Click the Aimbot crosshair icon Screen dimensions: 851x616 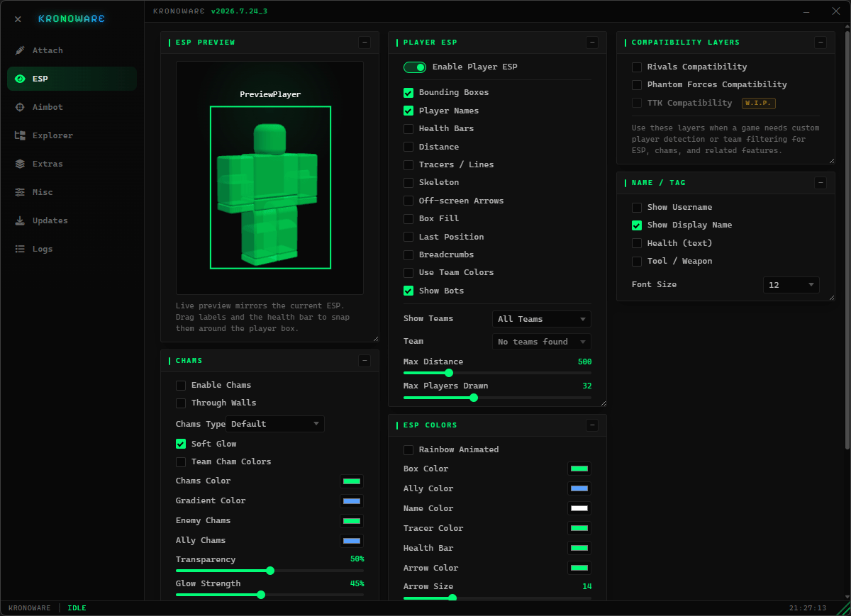[20, 107]
